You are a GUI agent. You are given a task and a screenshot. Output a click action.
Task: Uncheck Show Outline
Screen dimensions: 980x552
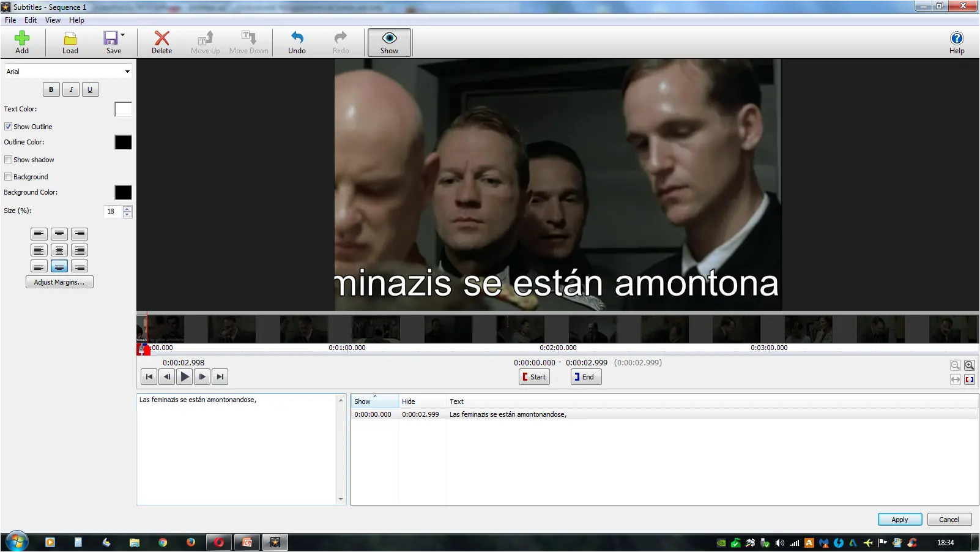(x=8, y=127)
